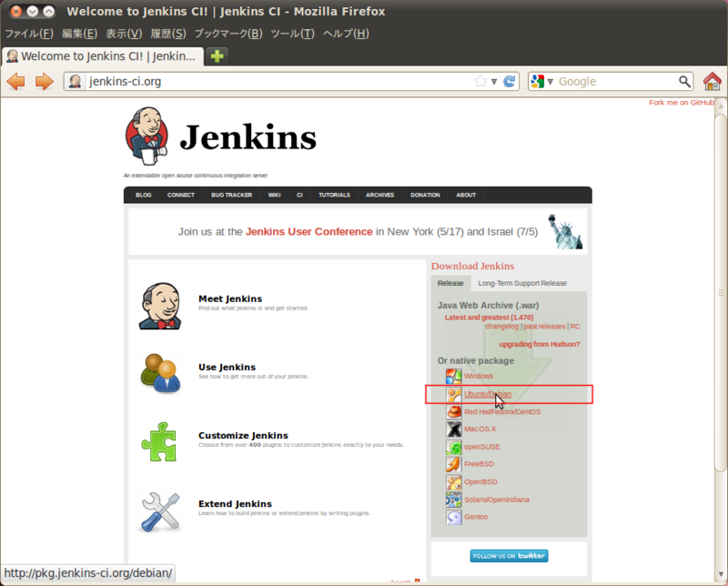This screenshot has width=728, height=586.
Task: Select the Welcome to Jenkins CI browser tab
Action: coord(102,56)
